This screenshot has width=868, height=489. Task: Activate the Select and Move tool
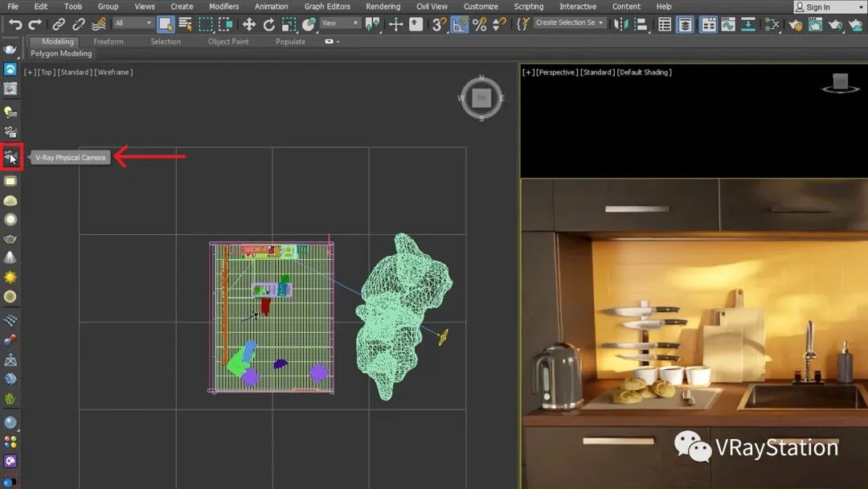pyautogui.click(x=249, y=24)
